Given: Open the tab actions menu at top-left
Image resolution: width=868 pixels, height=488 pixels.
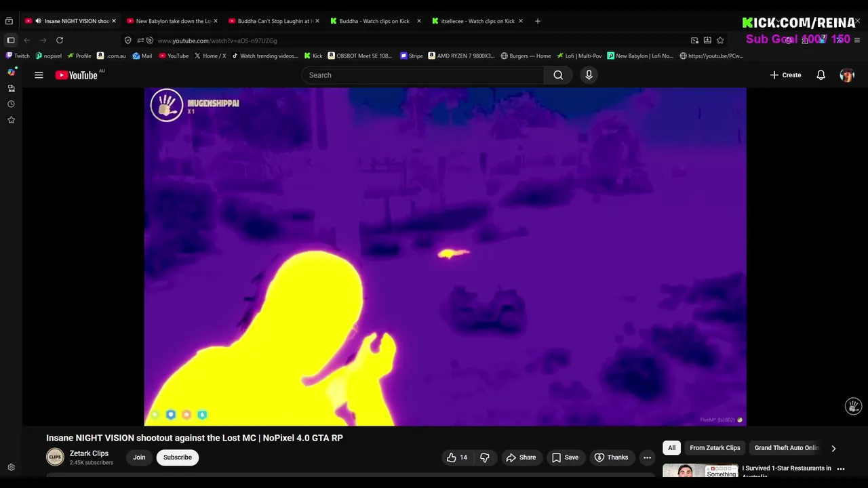Looking at the screenshot, I should tap(9, 21).
